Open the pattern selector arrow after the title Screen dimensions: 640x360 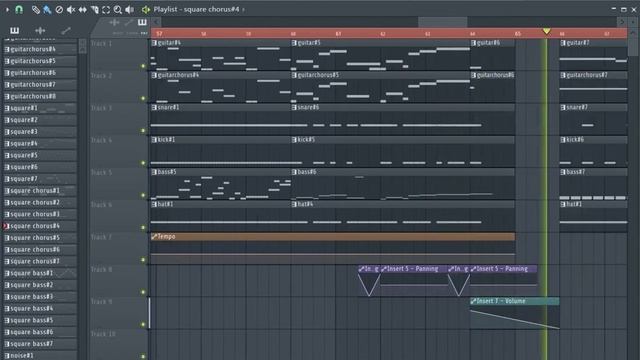click(x=244, y=9)
